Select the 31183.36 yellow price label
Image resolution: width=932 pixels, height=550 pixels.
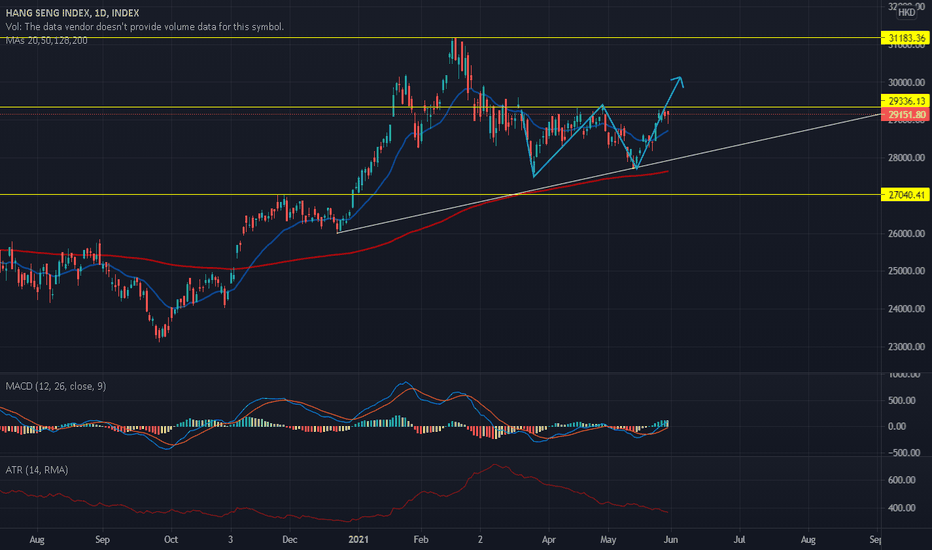click(x=905, y=38)
